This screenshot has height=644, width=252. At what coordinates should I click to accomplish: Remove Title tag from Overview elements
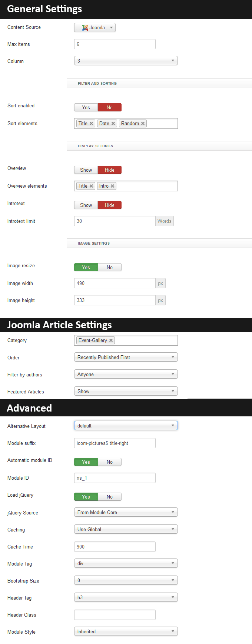pyautogui.click(x=91, y=186)
